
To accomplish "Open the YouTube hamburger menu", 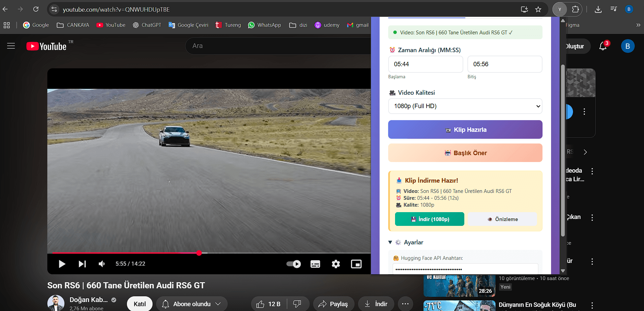I will [x=11, y=46].
